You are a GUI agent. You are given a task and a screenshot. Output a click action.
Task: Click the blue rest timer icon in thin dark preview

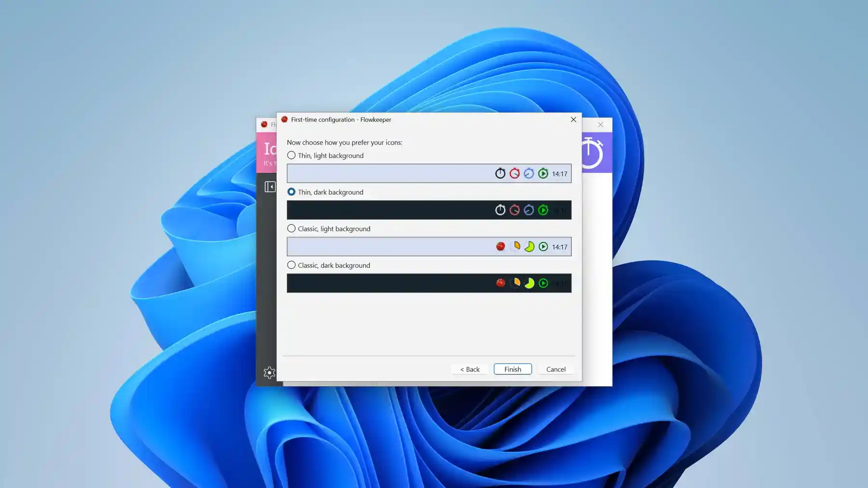pyautogui.click(x=529, y=210)
